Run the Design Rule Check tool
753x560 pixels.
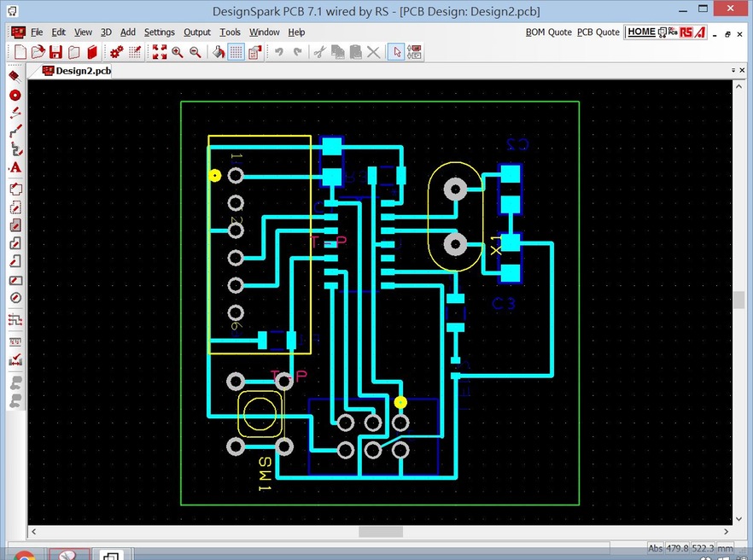point(15,359)
